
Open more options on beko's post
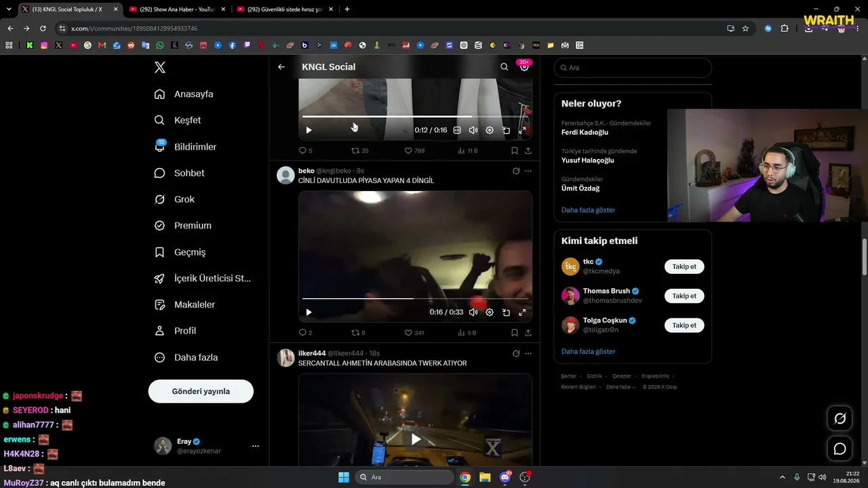click(528, 171)
